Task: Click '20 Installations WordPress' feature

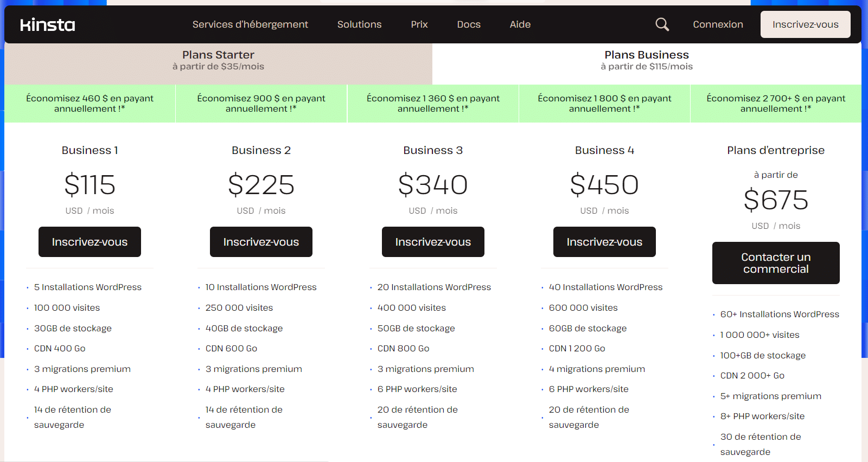Action: point(434,287)
